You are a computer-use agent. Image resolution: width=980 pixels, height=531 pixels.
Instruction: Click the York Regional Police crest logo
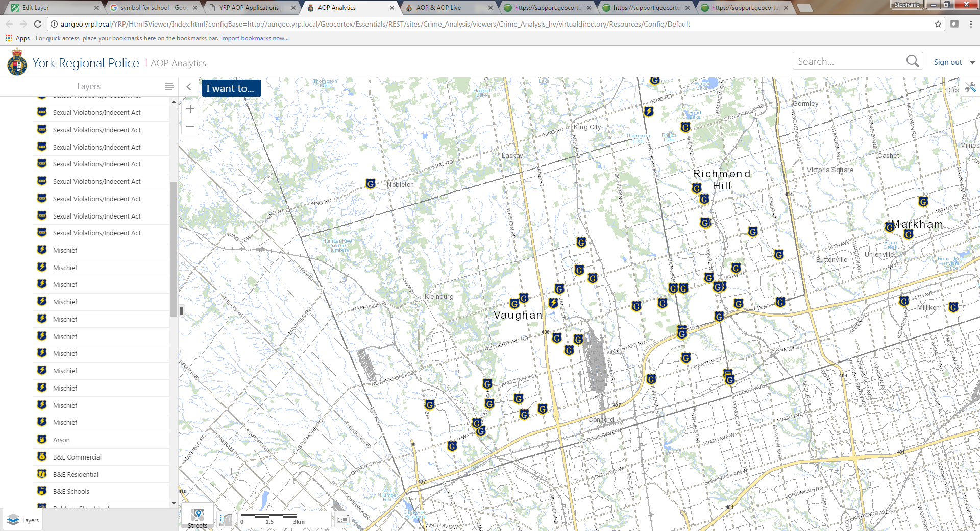17,62
